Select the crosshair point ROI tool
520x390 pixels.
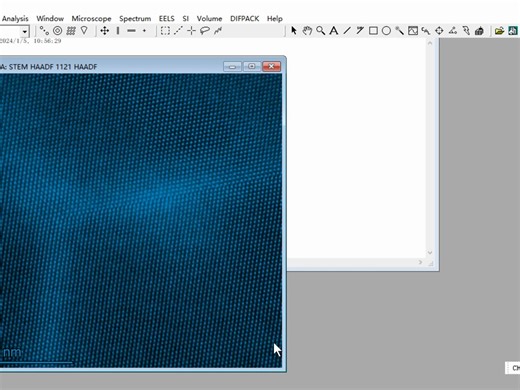[191, 31]
